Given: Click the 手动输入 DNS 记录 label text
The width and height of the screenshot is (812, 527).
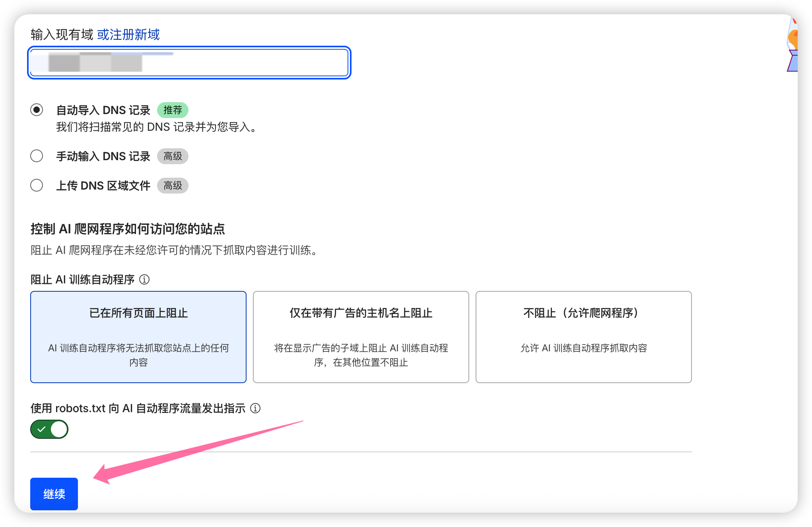Looking at the screenshot, I should click(103, 156).
